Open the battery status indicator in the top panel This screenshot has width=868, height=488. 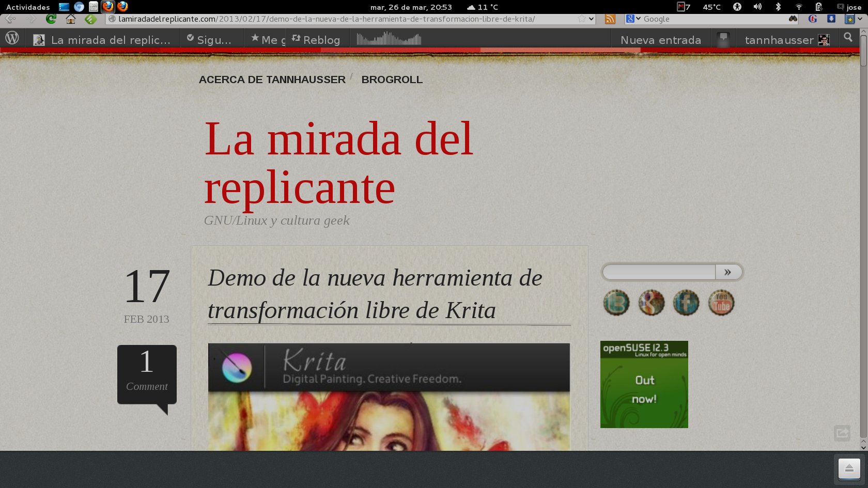point(819,7)
